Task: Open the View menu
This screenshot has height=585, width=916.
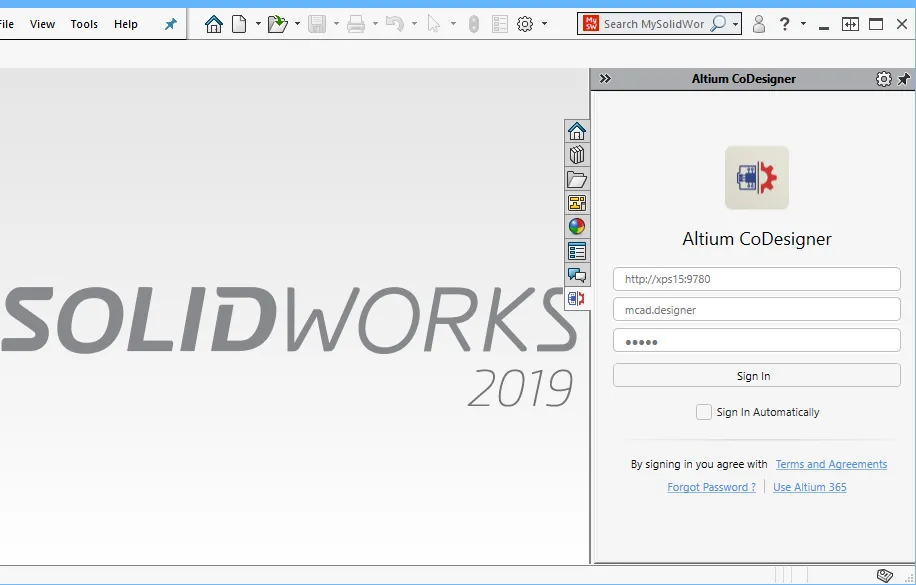Action: tap(42, 24)
